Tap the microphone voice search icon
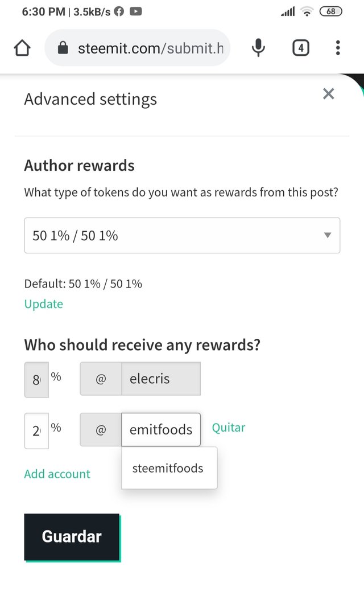This screenshot has height=595, width=364. 259,48
